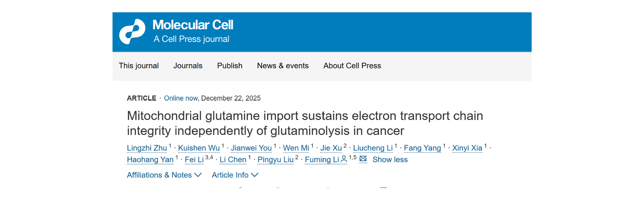Click the article title heading
Screen dimensions: 644x209
coord(305,123)
